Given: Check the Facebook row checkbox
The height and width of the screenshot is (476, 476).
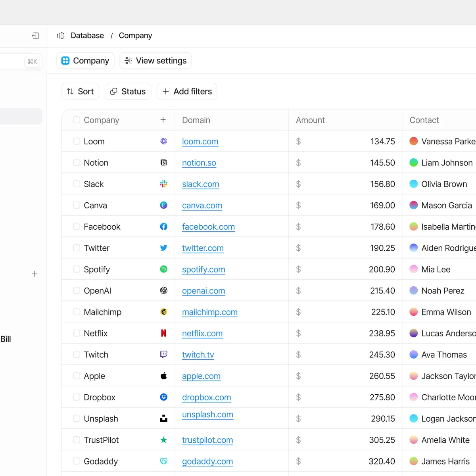Looking at the screenshot, I should coord(77,226).
